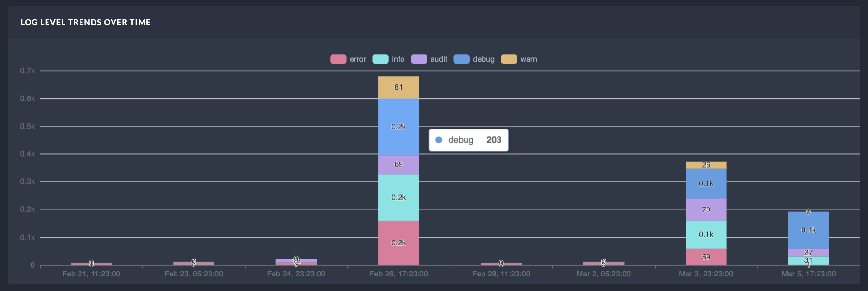The image size is (868, 291).
Task: Click the warn segment labeled 26
Action: coord(706,165)
